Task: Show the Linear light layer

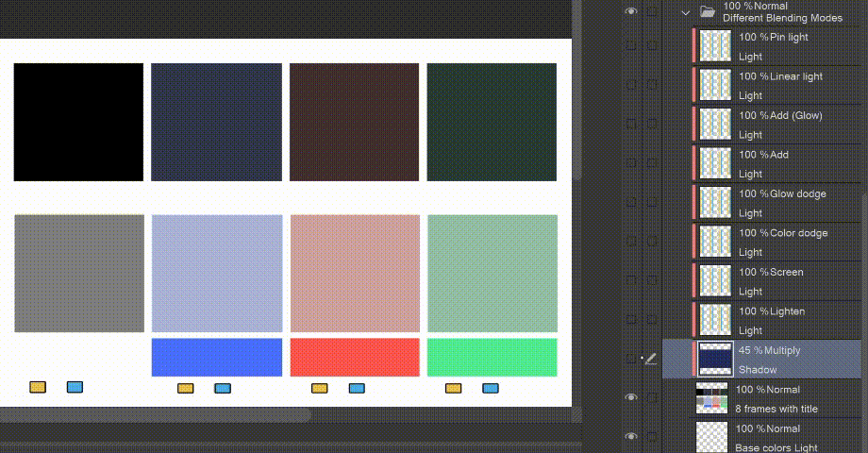Action: (631, 85)
